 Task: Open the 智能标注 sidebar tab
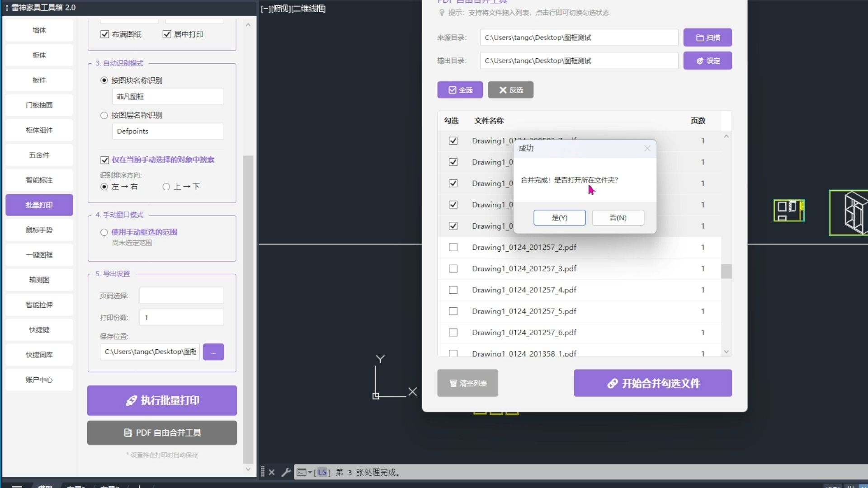[x=39, y=180]
